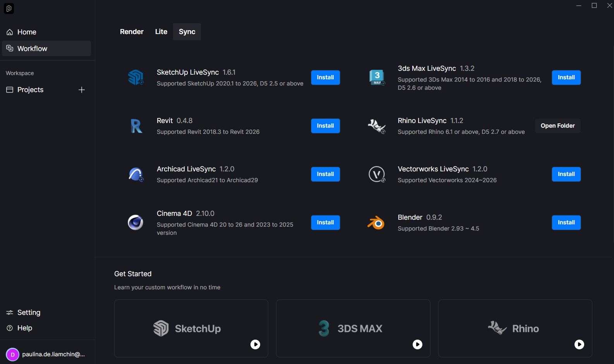Go to Home in the sidebar
Image resolution: width=614 pixels, height=364 pixels.
pos(27,32)
